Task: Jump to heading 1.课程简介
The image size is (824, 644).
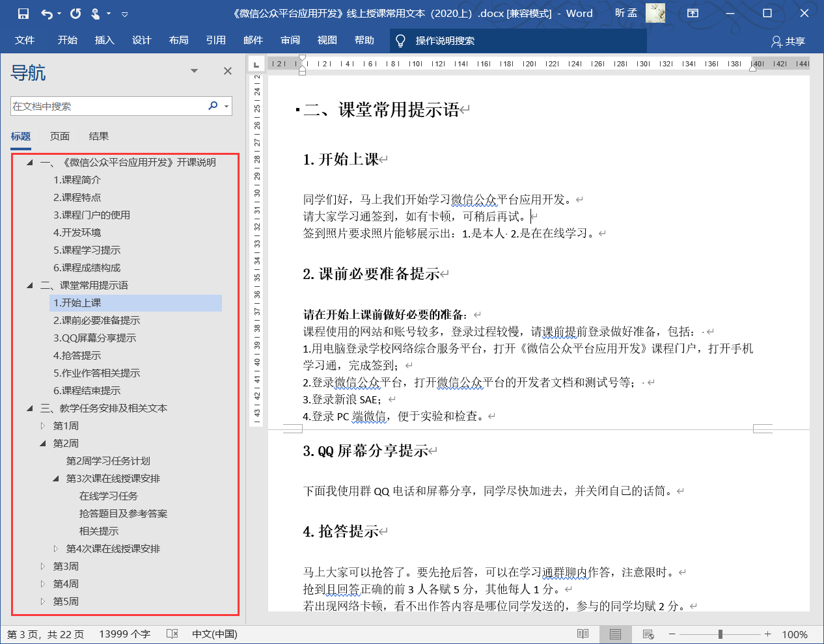Action: point(77,180)
